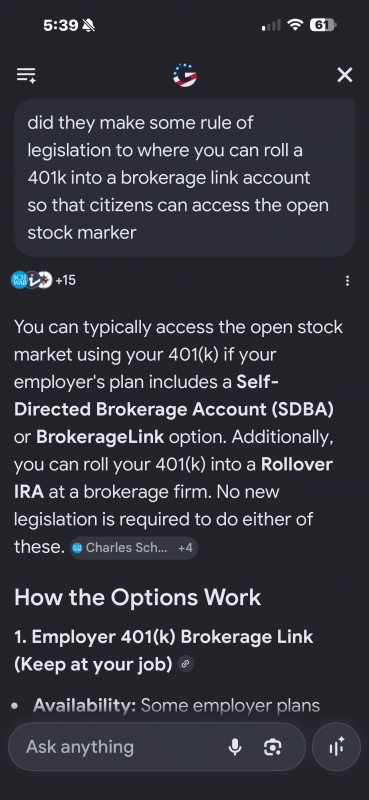Tap the Wi-Fi status icon
369x800 pixels.
point(295,25)
